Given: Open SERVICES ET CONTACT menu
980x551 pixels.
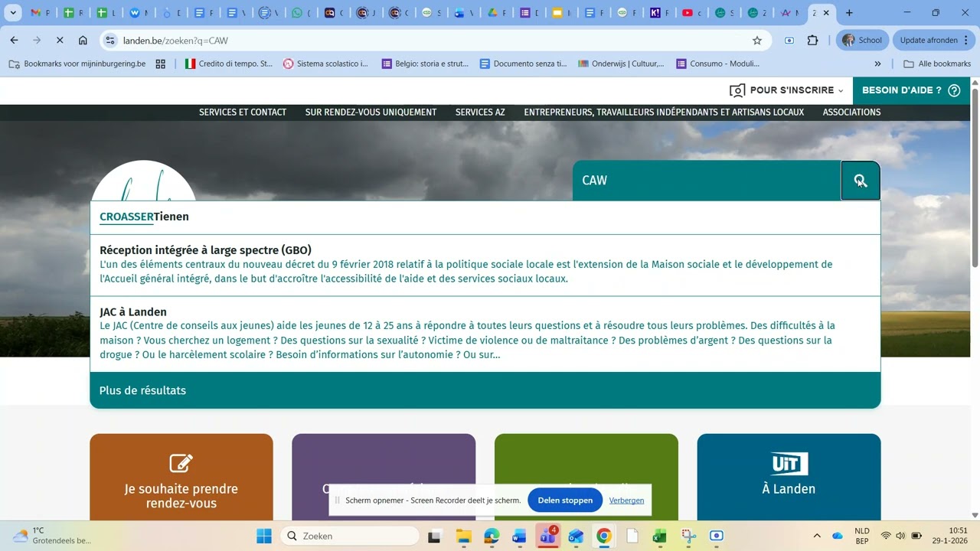Looking at the screenshot, I should click(243, 112).
